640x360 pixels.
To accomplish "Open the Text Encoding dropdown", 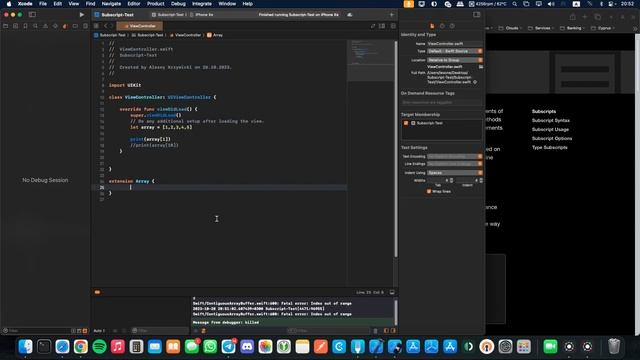I will [455, 156].
